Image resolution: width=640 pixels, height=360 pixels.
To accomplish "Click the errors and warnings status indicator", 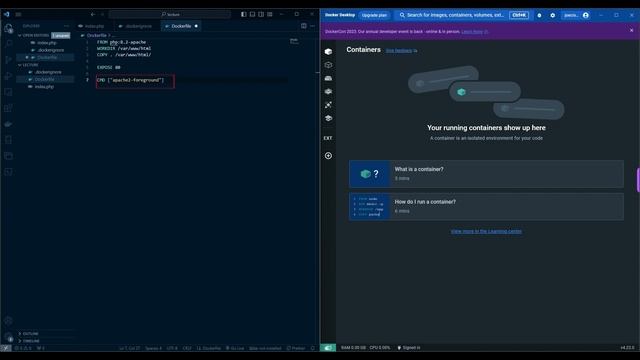I will [x=23, y=348].
